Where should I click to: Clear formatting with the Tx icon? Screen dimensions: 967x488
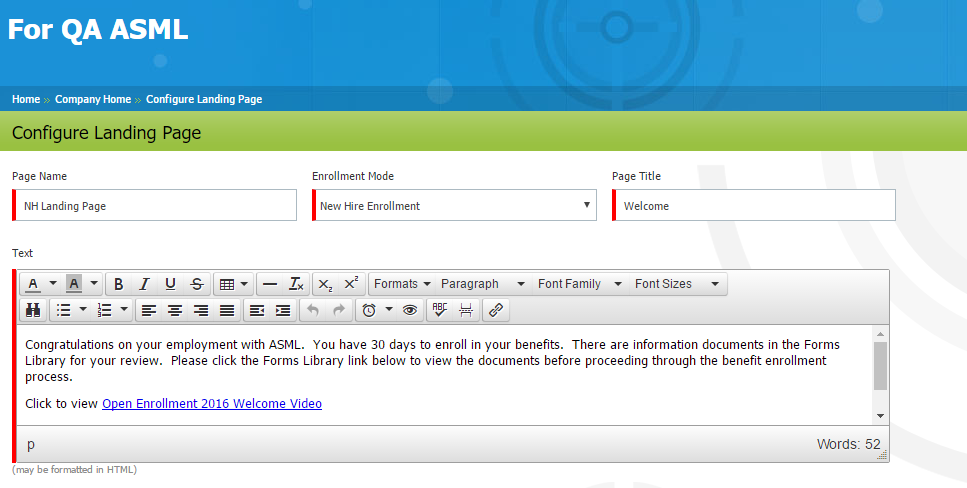(x=296, y=284)
